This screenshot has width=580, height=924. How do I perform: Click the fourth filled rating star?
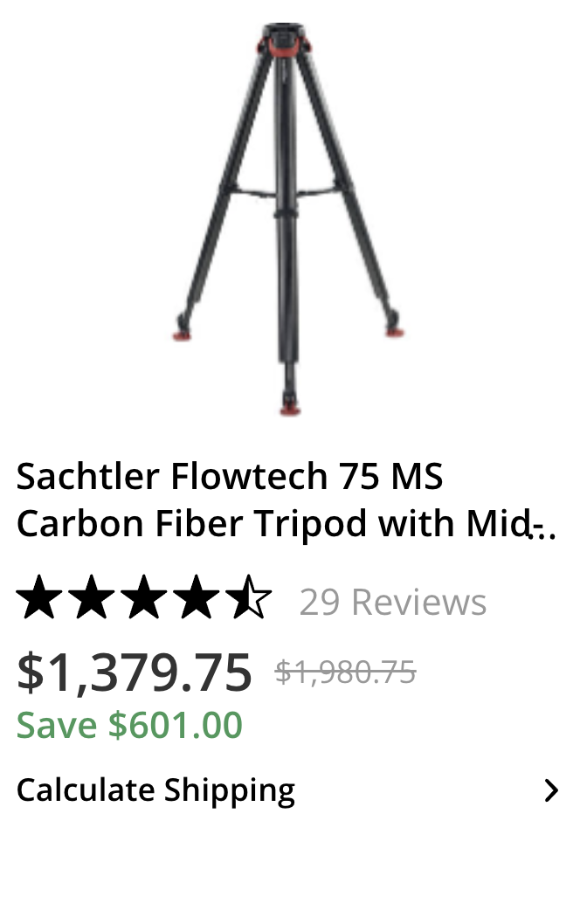pyautogui.click(x=197, y=597)
